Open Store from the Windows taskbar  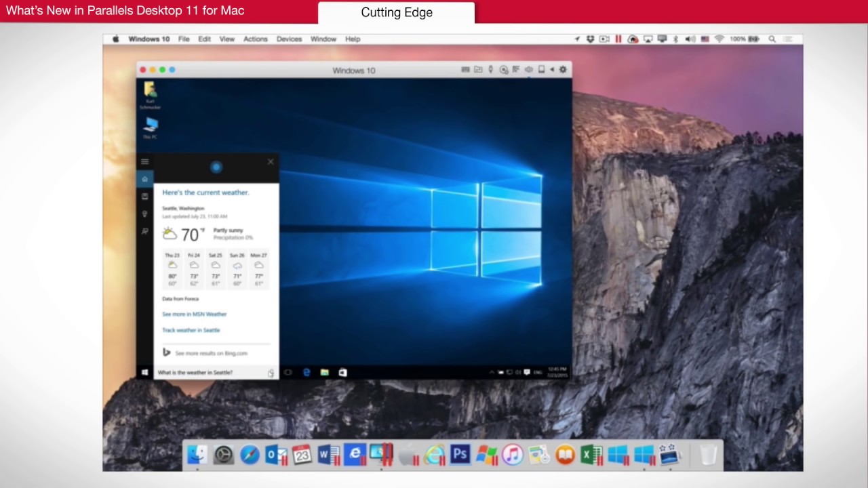[342, 373]
